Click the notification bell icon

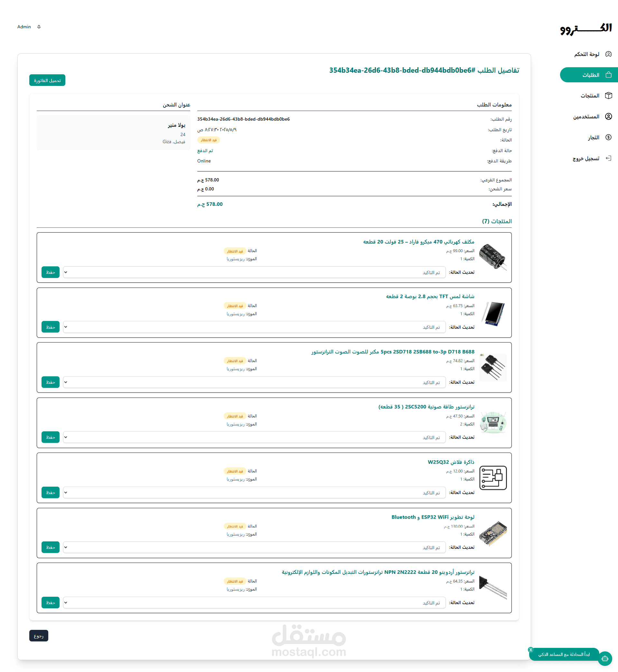tap(39, 27)
